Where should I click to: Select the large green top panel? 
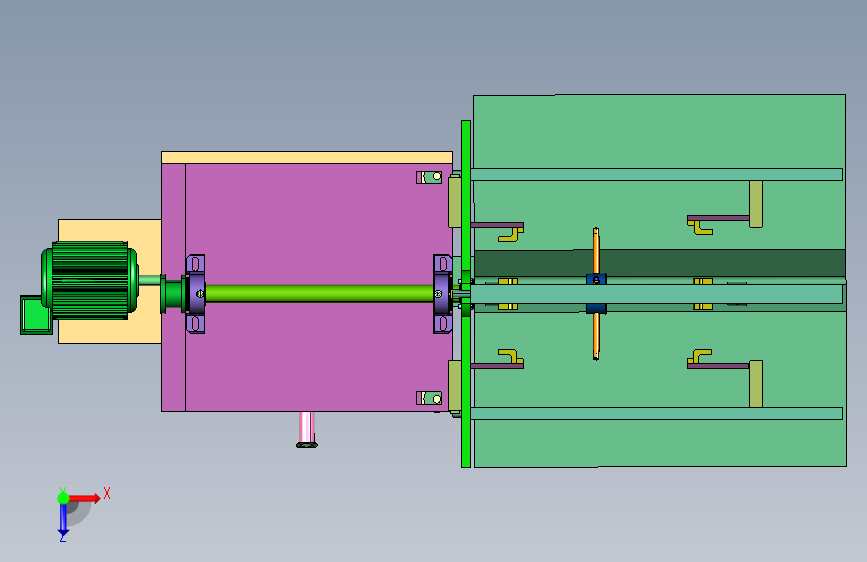tap(659, 131)
